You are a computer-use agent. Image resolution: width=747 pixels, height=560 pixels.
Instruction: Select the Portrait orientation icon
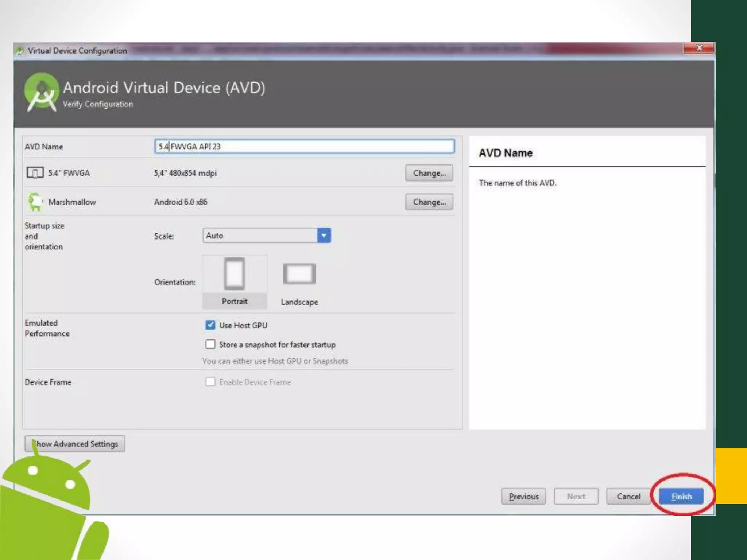tap(234, 274)
